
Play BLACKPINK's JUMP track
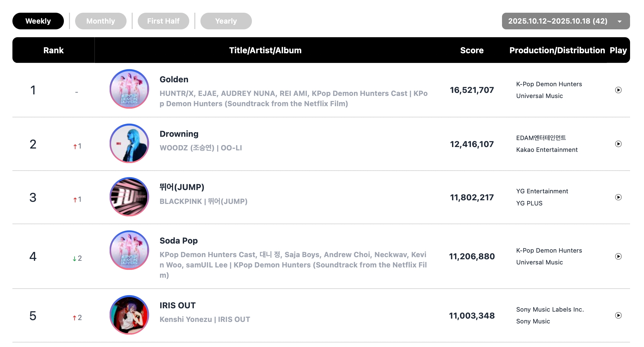[x=618, y=197]
